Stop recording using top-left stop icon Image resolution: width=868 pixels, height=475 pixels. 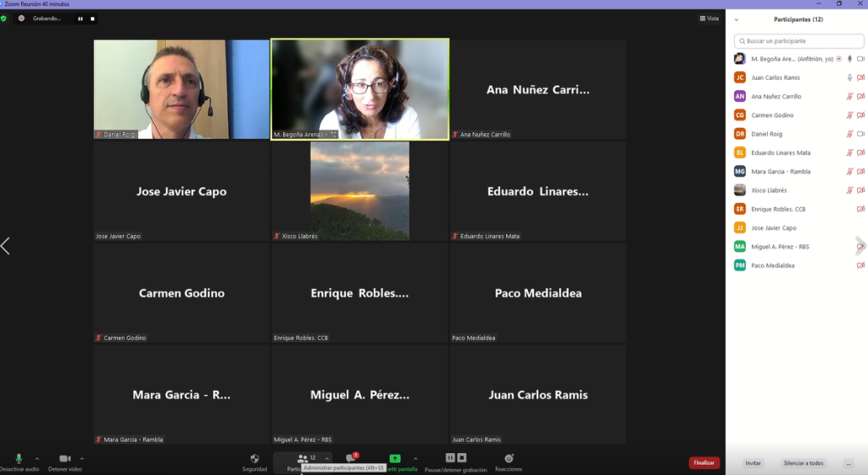pyautogui.click(x=92, y=18)
